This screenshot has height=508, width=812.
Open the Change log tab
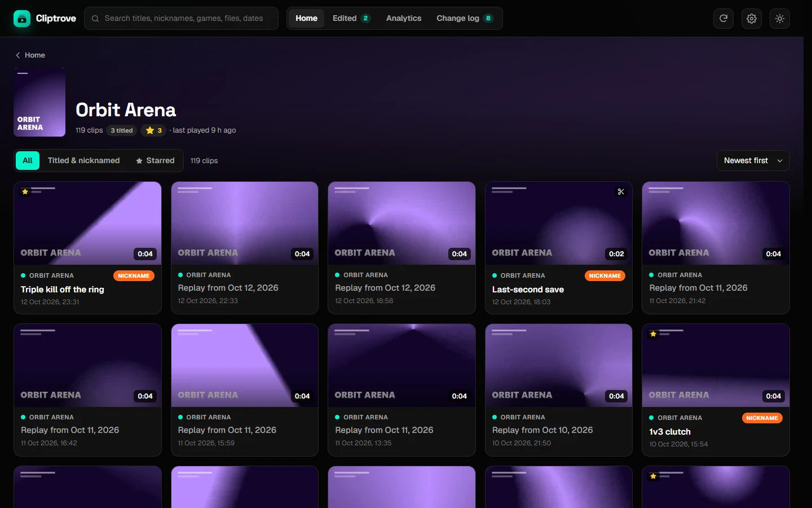(465, 19)
